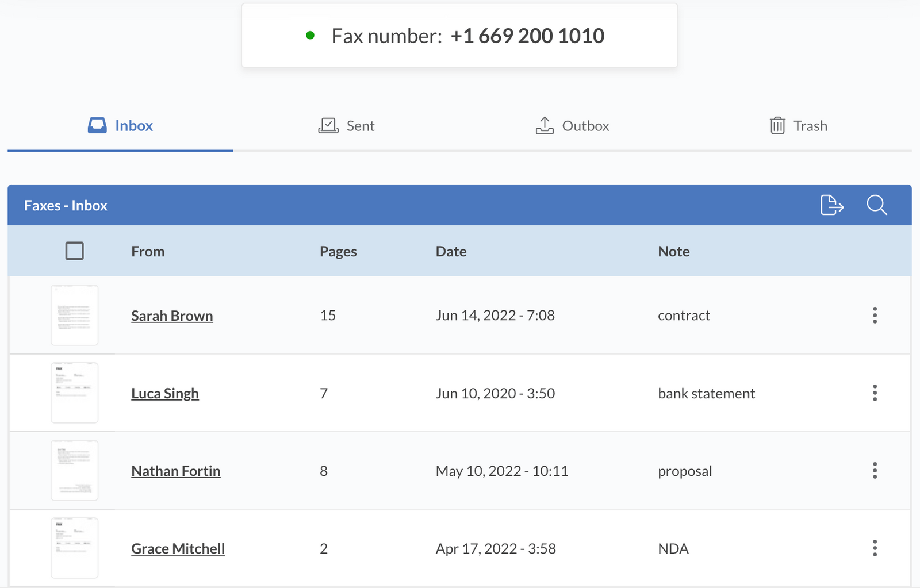Open more options for Luca Singh fax
This screenshot has width=920, height=588.
[x=875, y=393]
